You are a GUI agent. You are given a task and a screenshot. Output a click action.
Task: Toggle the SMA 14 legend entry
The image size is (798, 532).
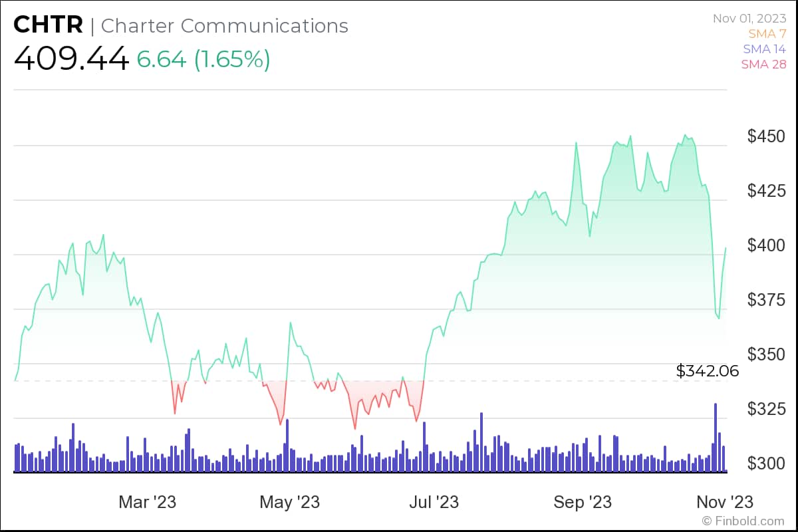[x=765, y=49]
